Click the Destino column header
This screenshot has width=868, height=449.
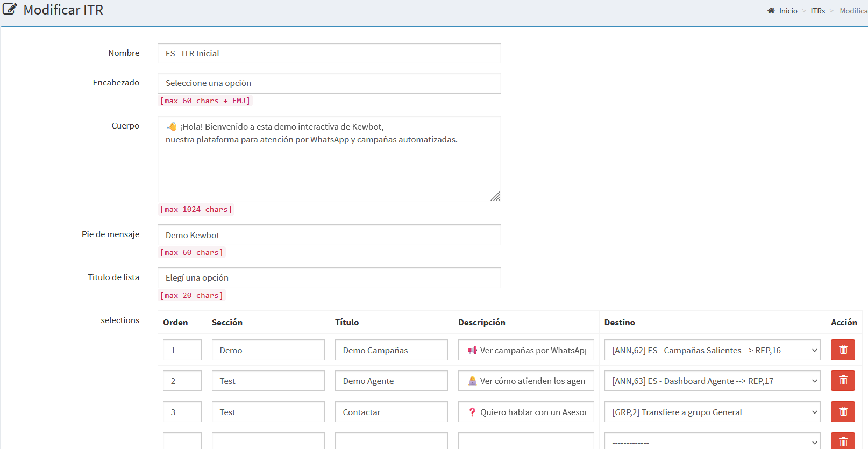[620, 322]
